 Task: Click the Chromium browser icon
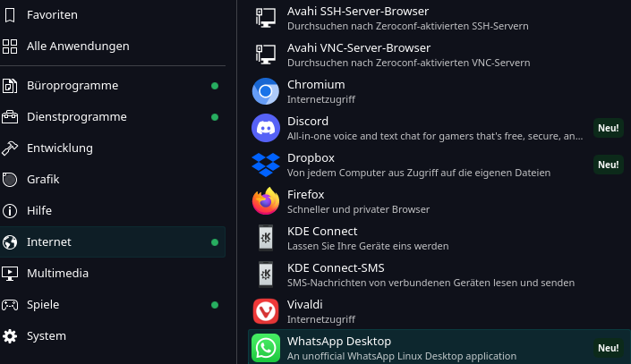tap(266, 91)
